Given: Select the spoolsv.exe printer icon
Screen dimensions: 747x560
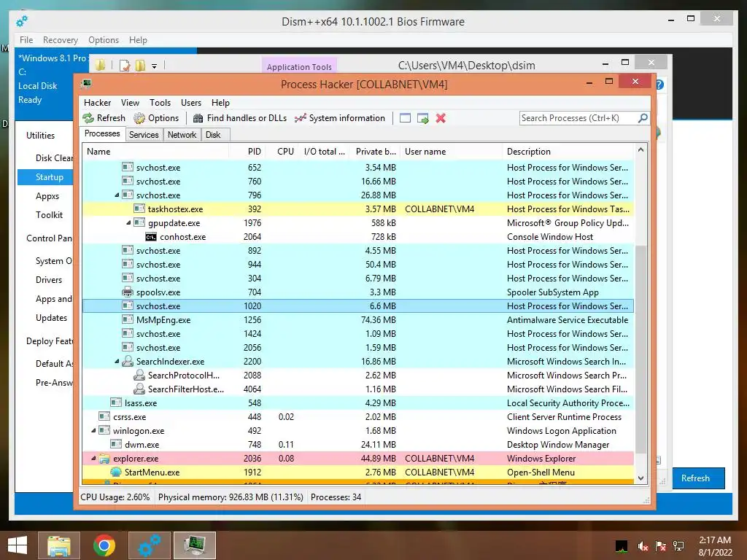Looking at the screenshot, I should tap(127, 292).
